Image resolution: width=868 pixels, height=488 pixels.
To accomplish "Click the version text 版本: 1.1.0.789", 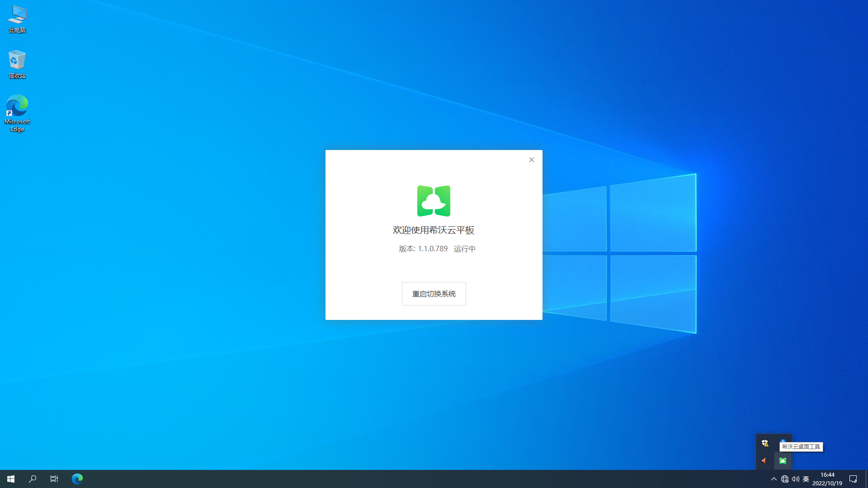I will pyautogui.click(x=423, y=249).
